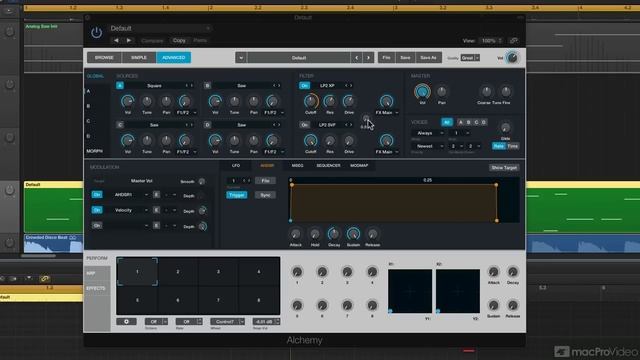Click the Perform settings gear button
The height and width of the screenshot is (360, 640).
(127, 322)
